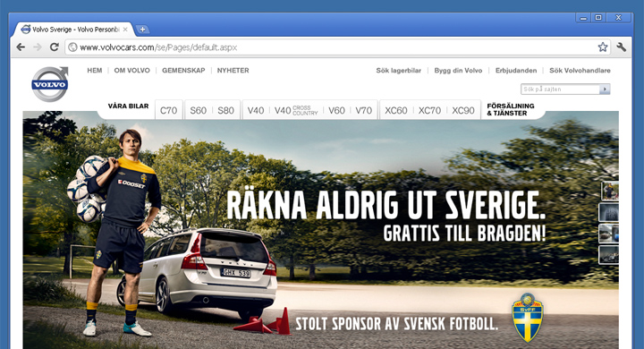The height and width of the screenshot is (349, 644).
Task: Select the XC60 model tab
Action: 396,110
